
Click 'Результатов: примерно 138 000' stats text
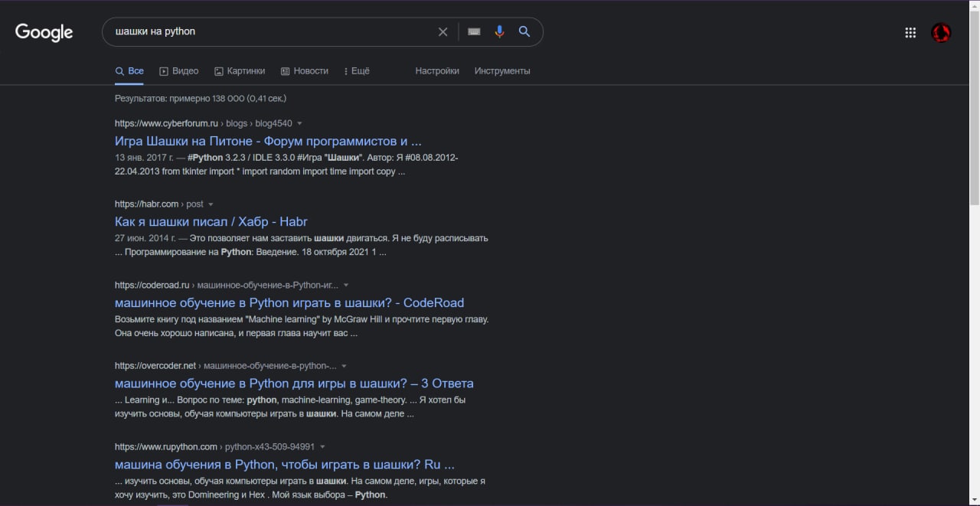201,98
